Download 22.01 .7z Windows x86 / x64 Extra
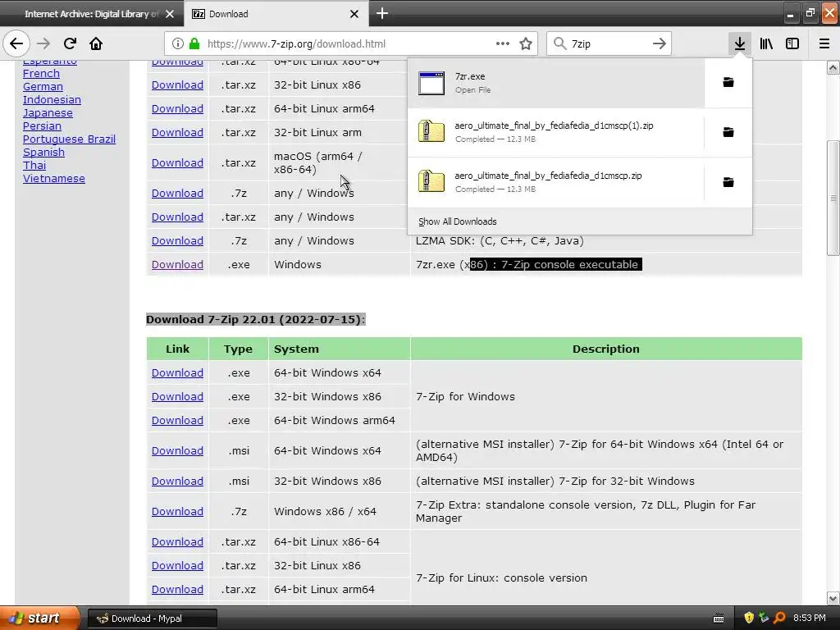Screen dimensions: 840x630 click(177, 512)
